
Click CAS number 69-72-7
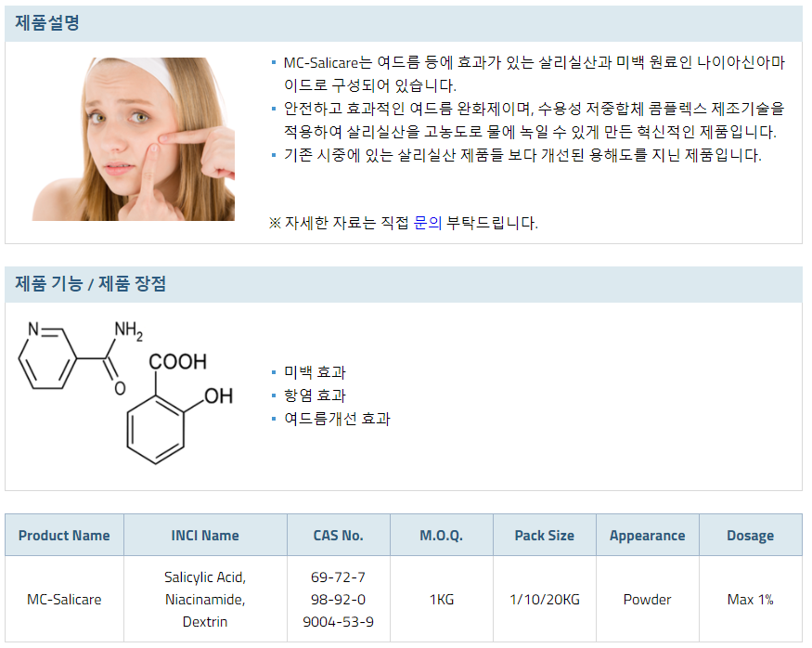pos(338,577)
